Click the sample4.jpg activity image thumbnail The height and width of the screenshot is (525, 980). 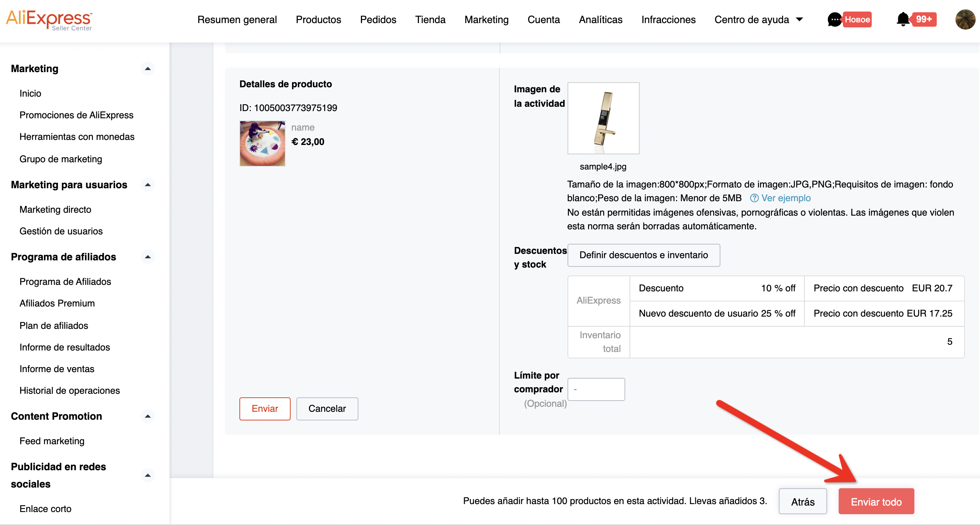click(603, 118)
